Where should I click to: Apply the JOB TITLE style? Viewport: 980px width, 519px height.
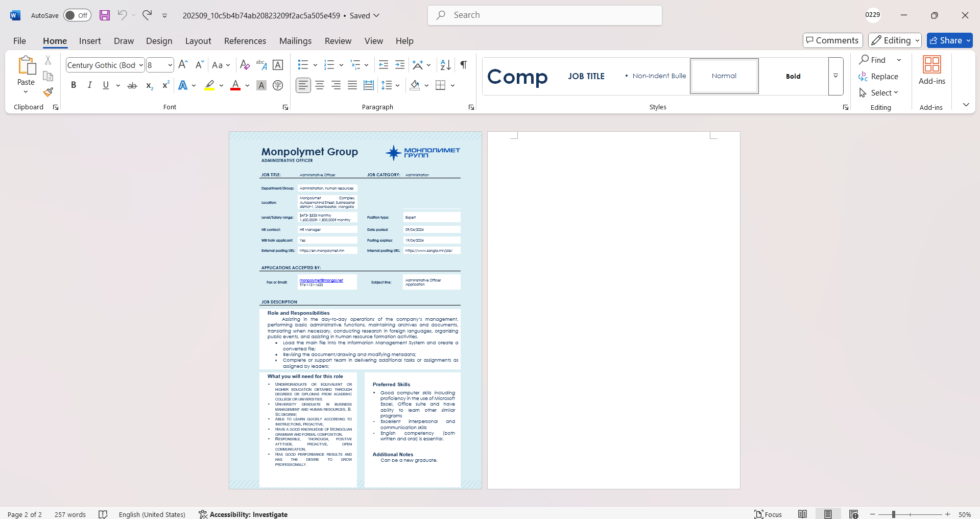click(586, 76)
